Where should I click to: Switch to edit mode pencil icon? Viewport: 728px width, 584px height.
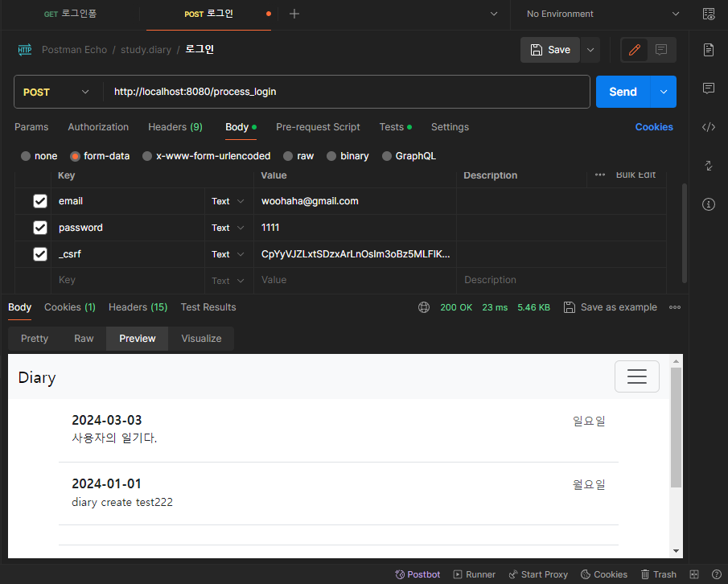click(x=635, y=50)
